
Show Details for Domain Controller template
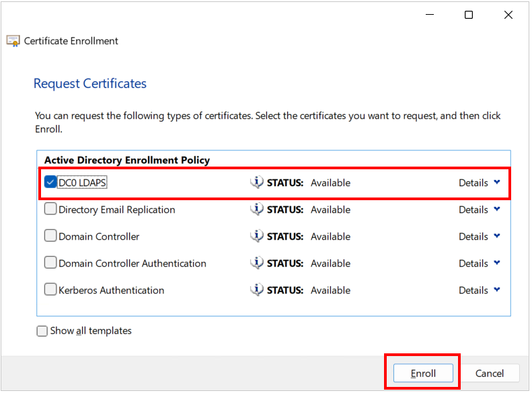(480, 236)
